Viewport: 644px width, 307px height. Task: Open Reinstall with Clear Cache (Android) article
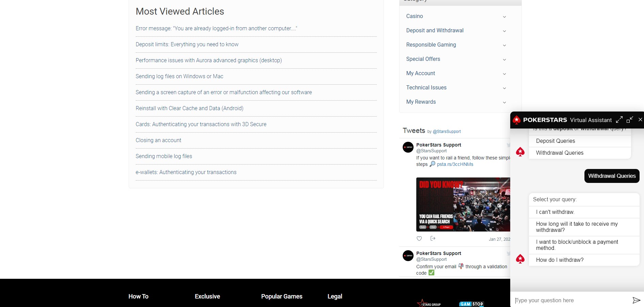pyautogui.click(x=190, y=108)
